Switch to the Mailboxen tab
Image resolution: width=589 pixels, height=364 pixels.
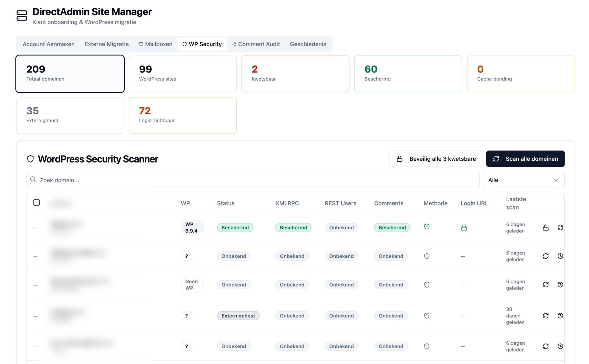(x=155, y=44)
